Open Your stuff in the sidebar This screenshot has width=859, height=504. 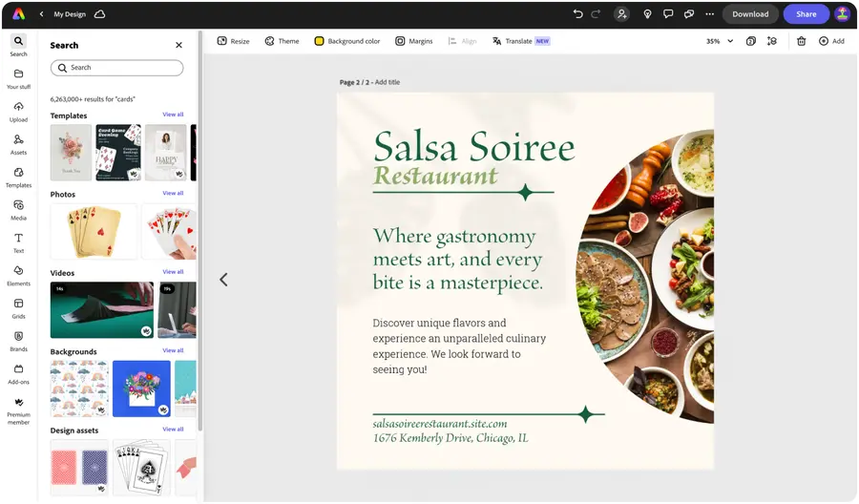coord(19,79)
